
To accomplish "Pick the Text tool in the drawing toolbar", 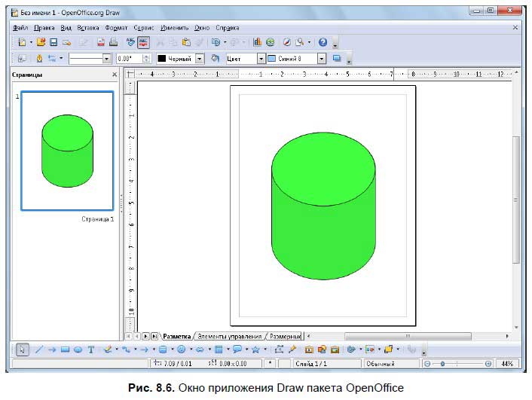I will [x=91, y=350].
